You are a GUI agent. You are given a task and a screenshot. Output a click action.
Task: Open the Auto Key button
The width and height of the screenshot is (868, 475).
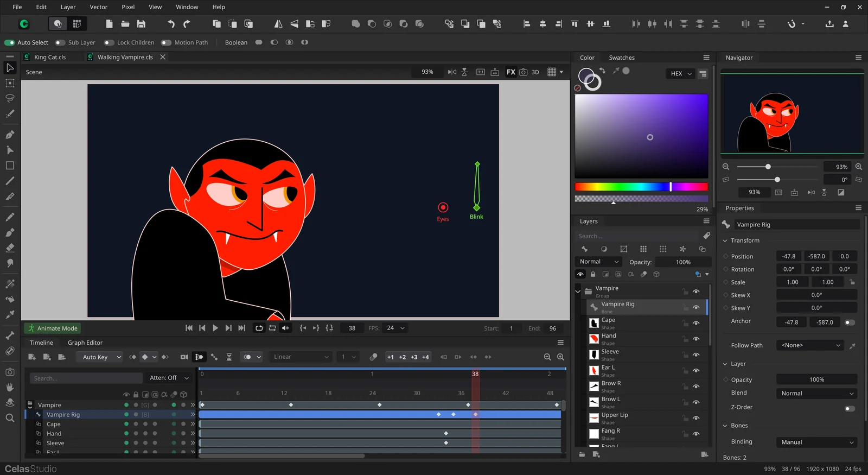point(99,357)
